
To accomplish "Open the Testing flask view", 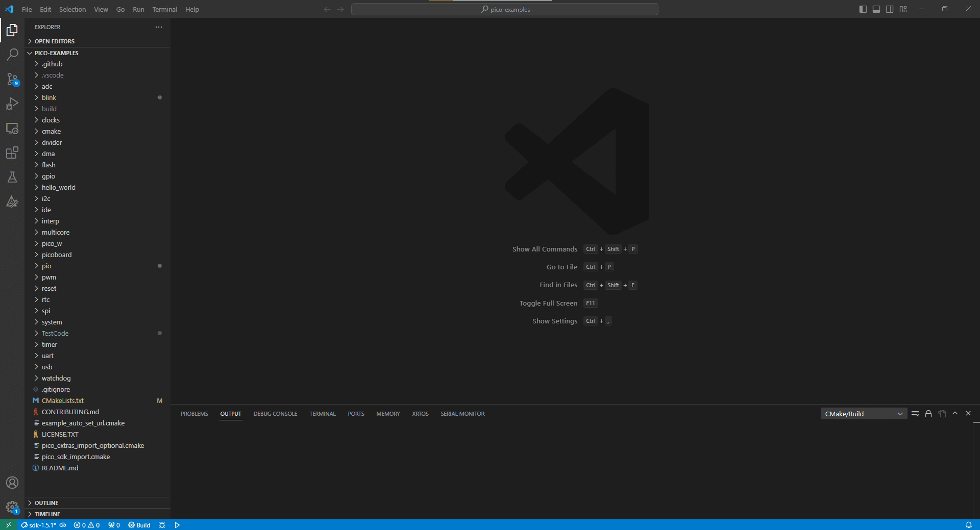I will coord(12,177).
